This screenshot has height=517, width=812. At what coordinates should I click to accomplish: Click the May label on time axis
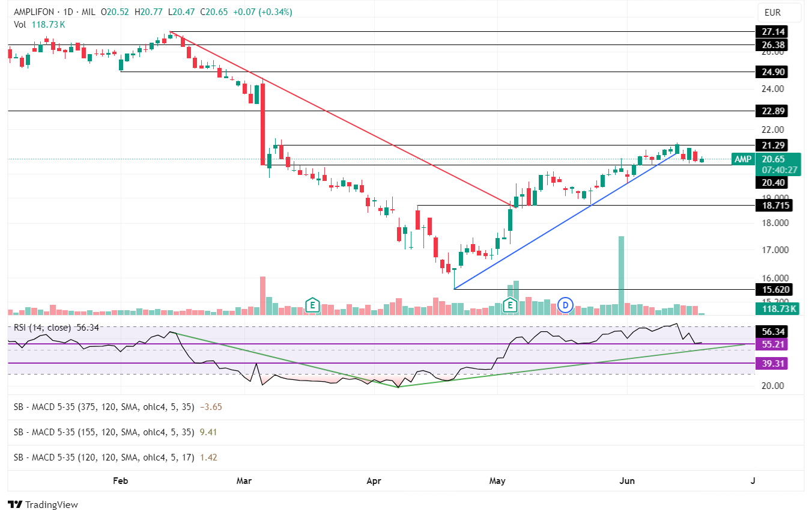point(497,481)
